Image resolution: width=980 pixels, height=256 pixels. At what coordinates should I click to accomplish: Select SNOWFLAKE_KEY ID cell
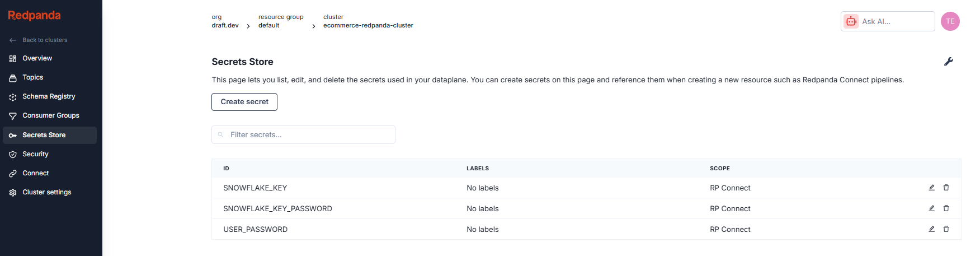pyautogui.click(x=255, y=188)
